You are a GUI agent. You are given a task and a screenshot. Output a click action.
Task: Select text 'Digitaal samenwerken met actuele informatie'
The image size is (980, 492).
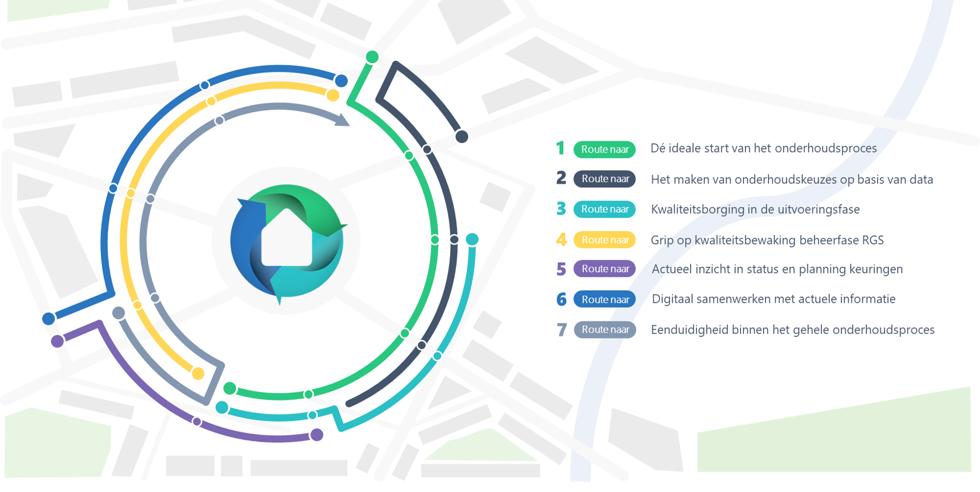click(774, 299)
